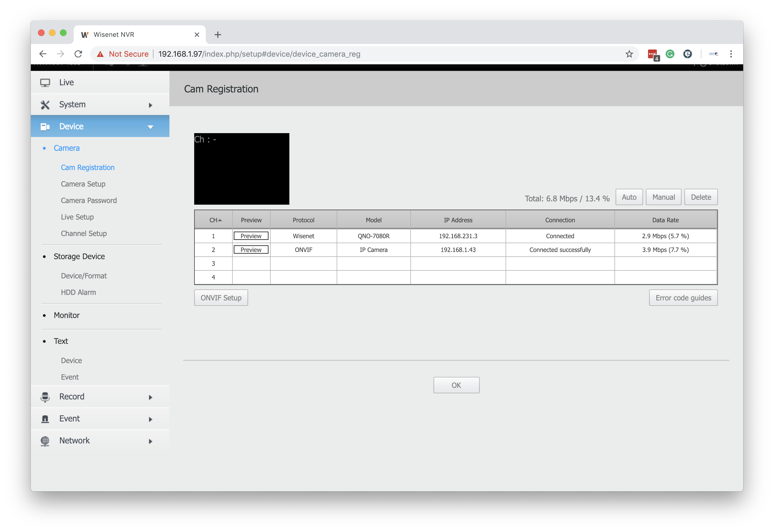This screenshot has height=532, width=774.
Task: Click the Network globe icon
Action: (45, 441)
